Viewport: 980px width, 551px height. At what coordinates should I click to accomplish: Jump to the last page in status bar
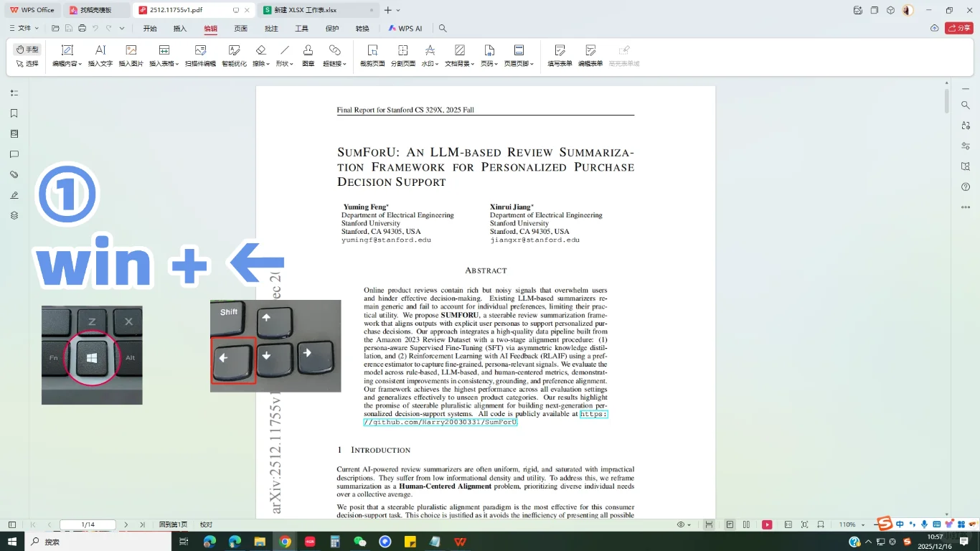143,524
